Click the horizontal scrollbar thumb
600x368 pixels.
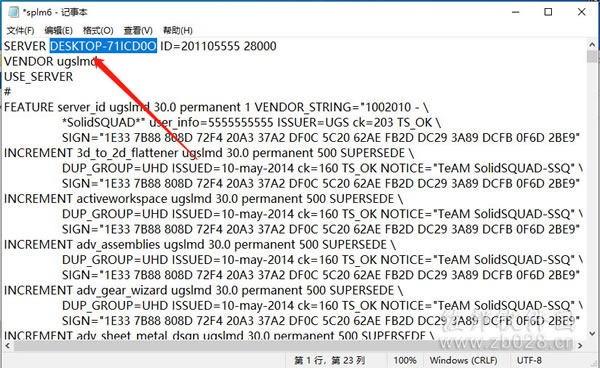(x=293, y=346)
